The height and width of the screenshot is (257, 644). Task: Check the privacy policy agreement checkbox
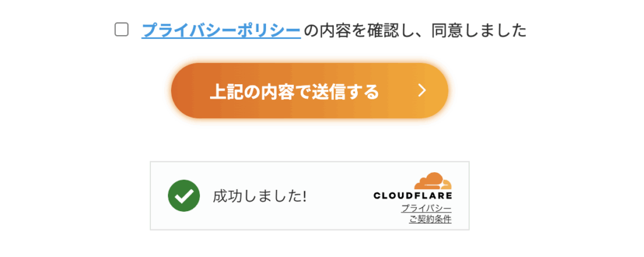[121, 30]
